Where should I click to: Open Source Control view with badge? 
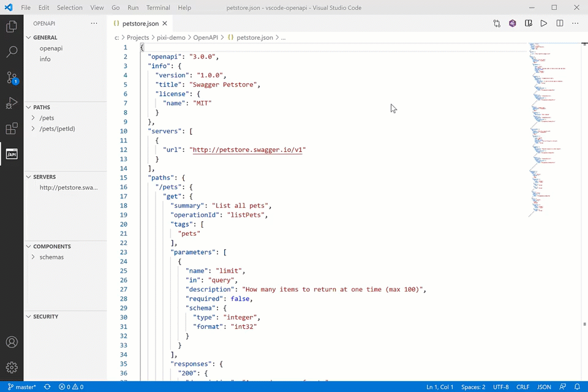point(12,78)
